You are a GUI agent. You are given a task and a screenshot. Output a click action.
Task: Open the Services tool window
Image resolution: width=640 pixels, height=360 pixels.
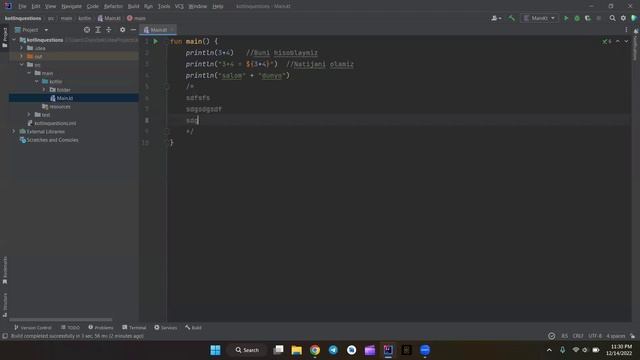[x=166, y=327]
